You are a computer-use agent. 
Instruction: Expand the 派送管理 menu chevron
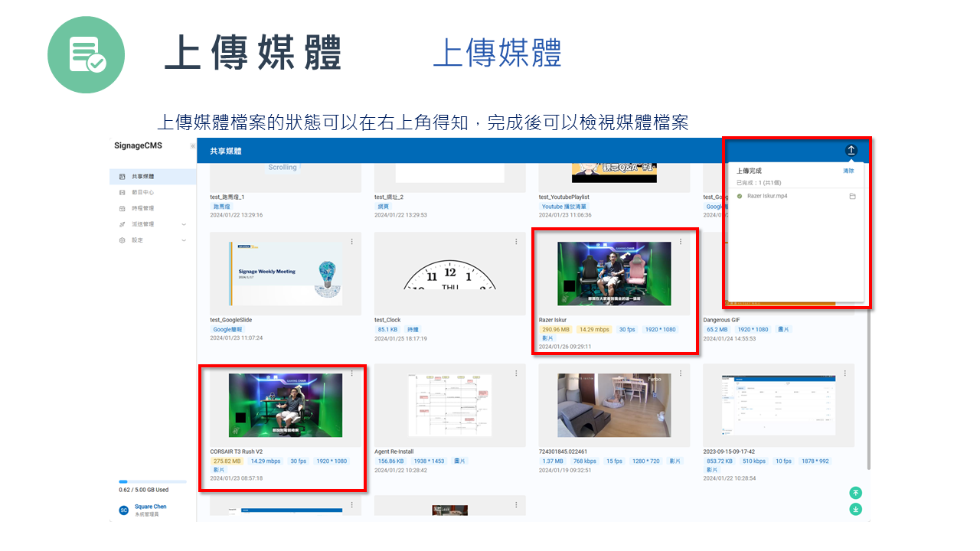point(184,224)
